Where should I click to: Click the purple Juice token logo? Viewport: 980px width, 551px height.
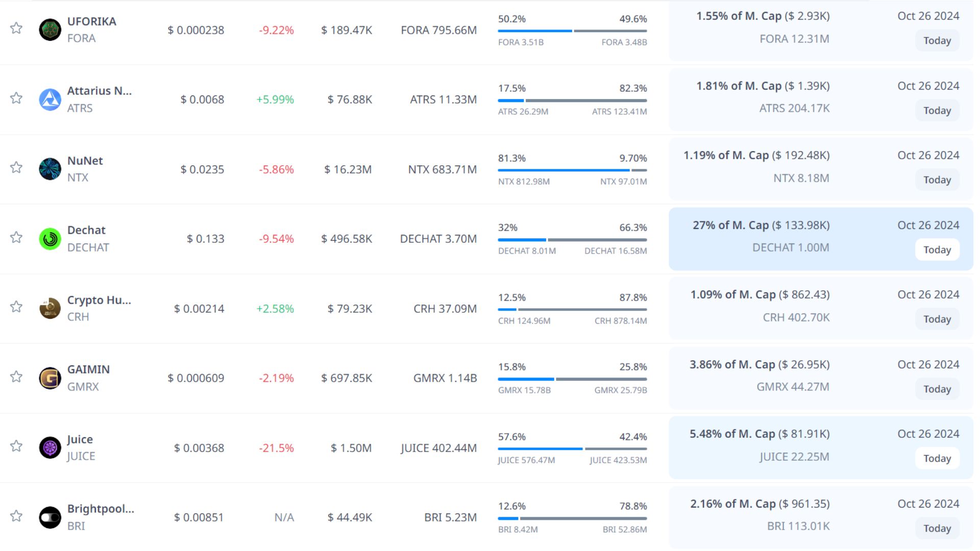pyautogui.click(x=50, y=447)
